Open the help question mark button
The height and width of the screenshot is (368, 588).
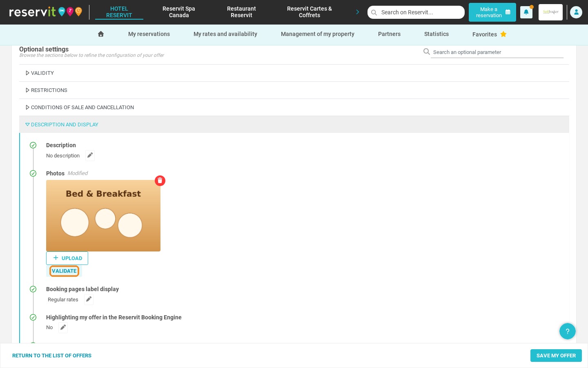(567, 331)
